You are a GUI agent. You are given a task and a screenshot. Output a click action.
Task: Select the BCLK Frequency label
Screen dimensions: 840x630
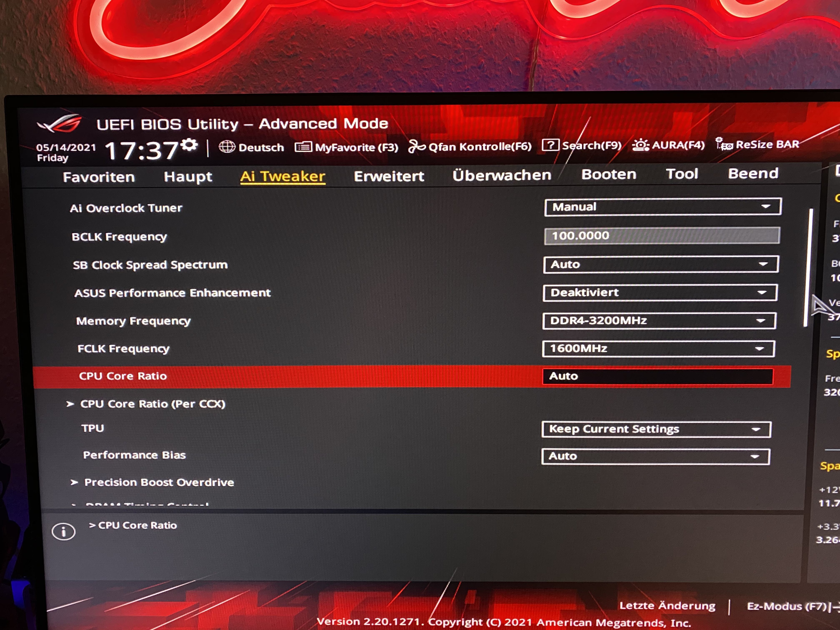119,237
